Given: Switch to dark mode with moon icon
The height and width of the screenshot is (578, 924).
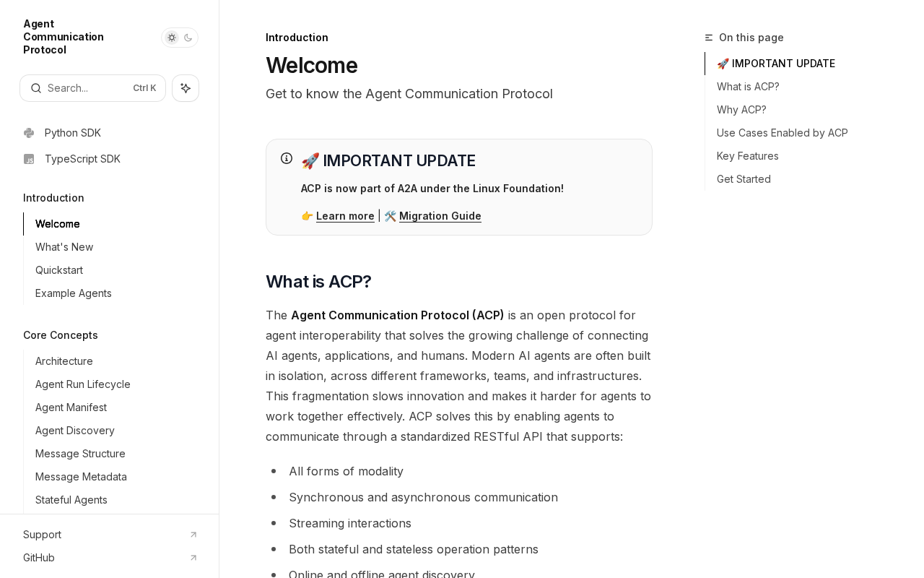Looking at the screenshot, I should tap(188, 38).
